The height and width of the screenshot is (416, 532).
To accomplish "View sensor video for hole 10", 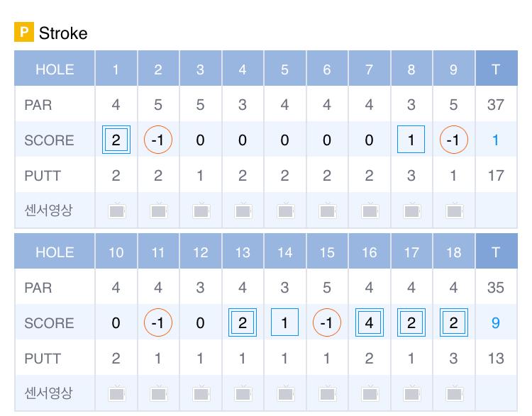I will click(116, 393).
